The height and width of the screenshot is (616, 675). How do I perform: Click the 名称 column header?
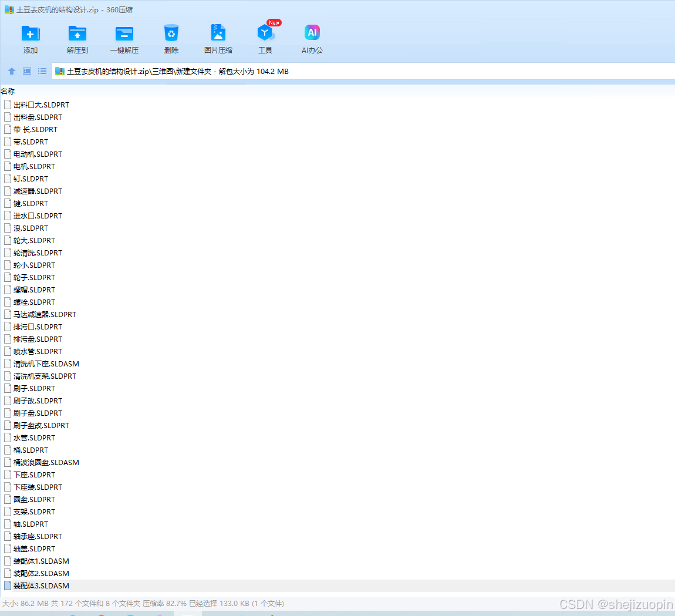tap(8, 92)
